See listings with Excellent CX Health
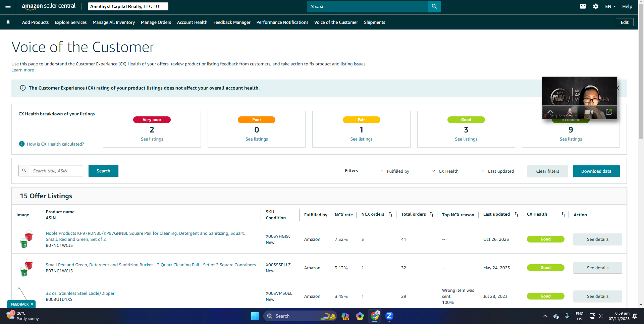The height and width of the screenshot is (324, 644). [x=571, y=139]
